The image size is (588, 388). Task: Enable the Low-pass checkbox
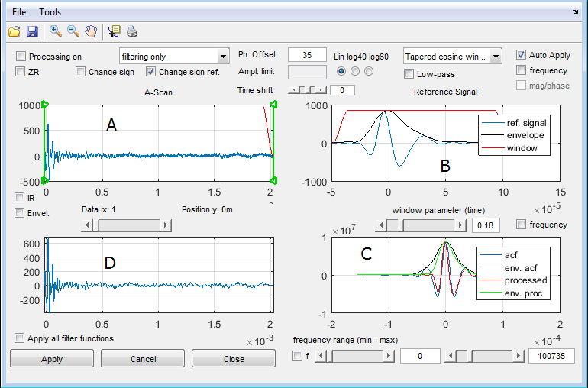coord(409,74)
